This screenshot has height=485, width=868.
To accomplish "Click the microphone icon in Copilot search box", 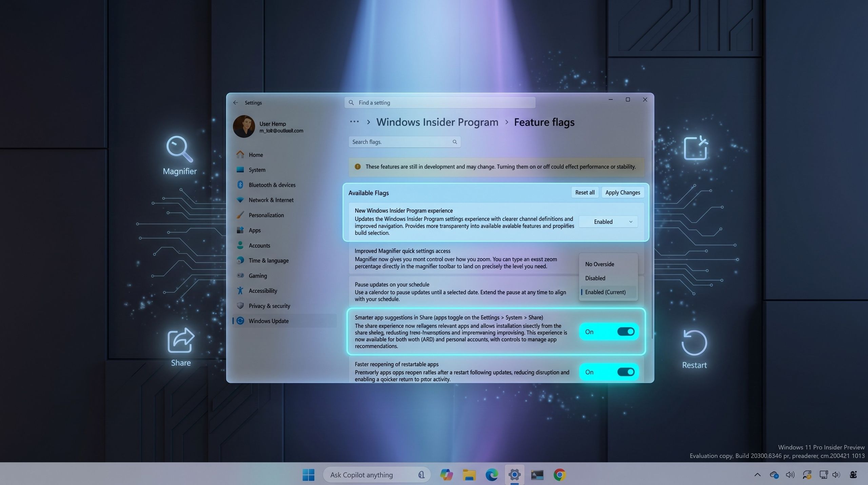I will coord(421,475).
